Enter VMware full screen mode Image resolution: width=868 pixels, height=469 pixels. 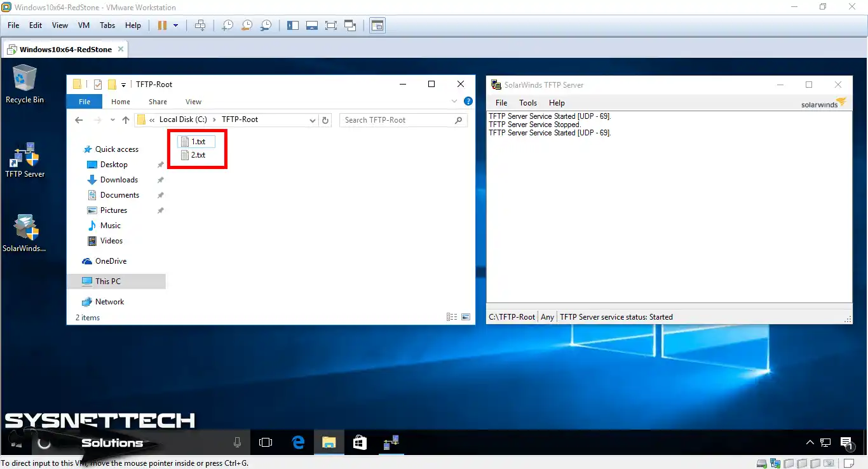[331, 25]
